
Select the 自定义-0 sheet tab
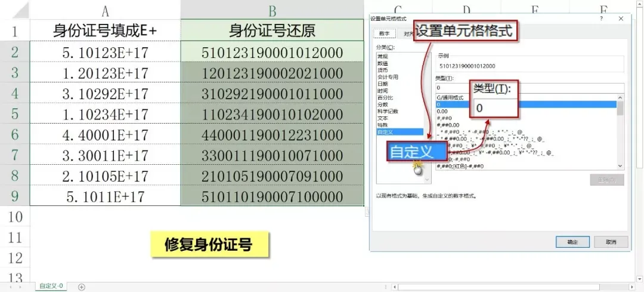51,286
